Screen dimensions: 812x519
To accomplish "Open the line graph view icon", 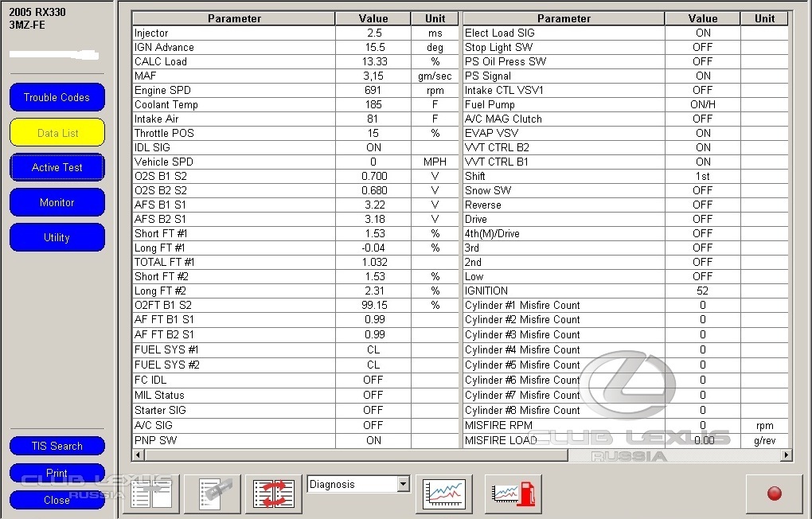I will click(x=444, y=494).
